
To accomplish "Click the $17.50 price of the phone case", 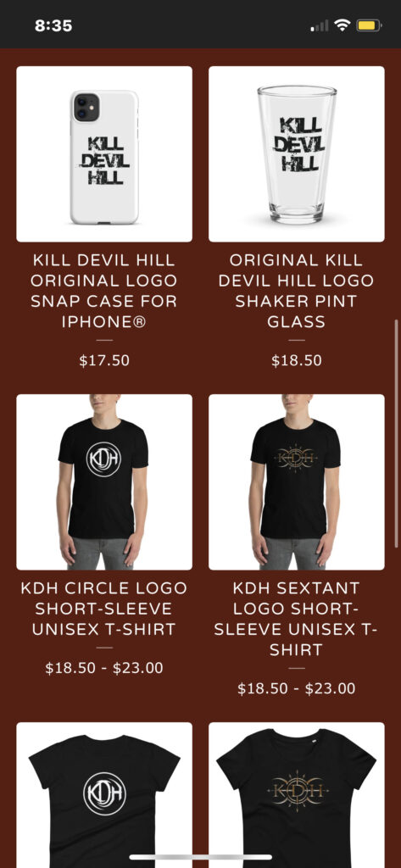I will click(x=104, y=361).
